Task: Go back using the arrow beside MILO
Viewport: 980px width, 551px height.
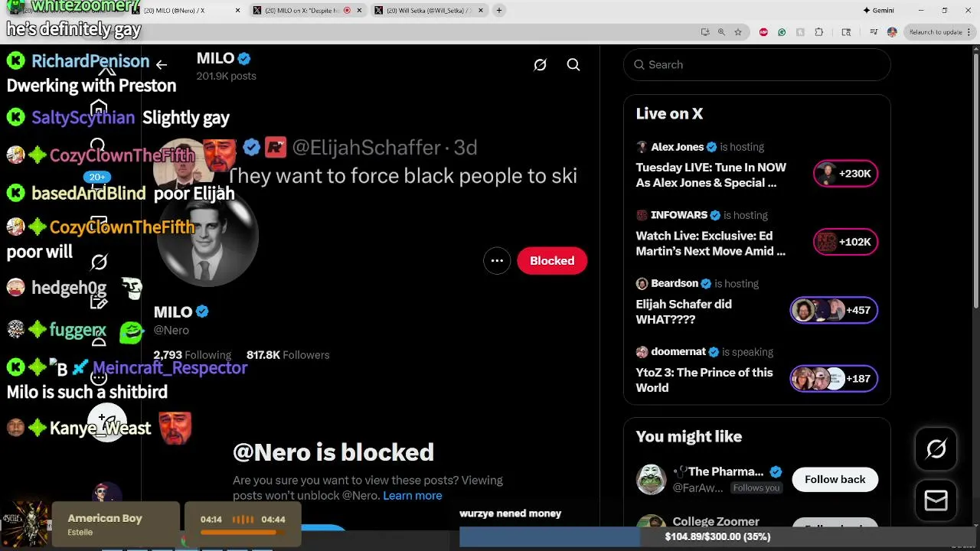Action: 161,65
